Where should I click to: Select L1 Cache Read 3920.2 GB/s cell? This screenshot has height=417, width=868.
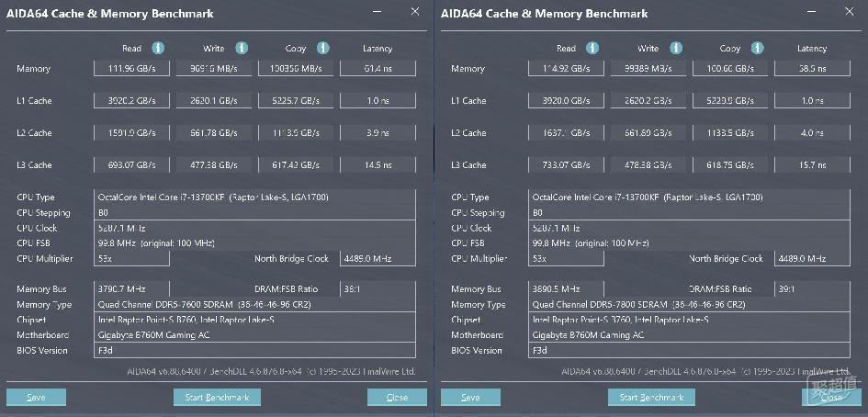click(x=131, y=101)
